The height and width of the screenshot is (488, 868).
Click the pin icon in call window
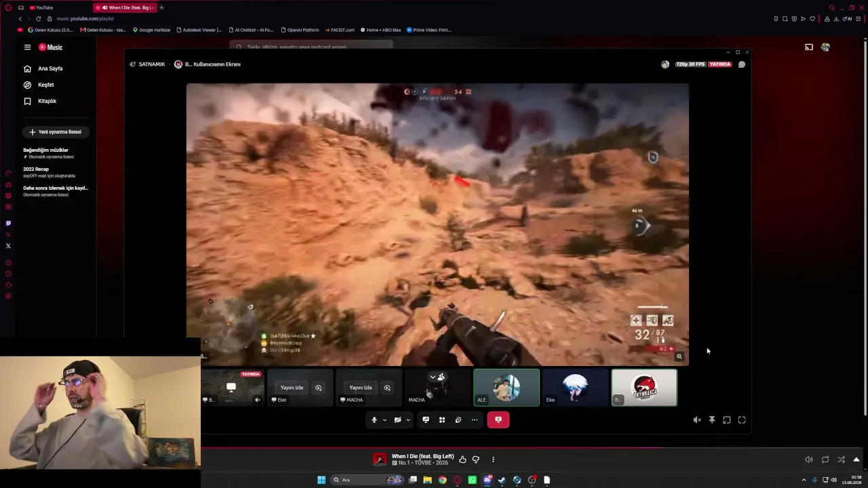[x=712, y=420]
